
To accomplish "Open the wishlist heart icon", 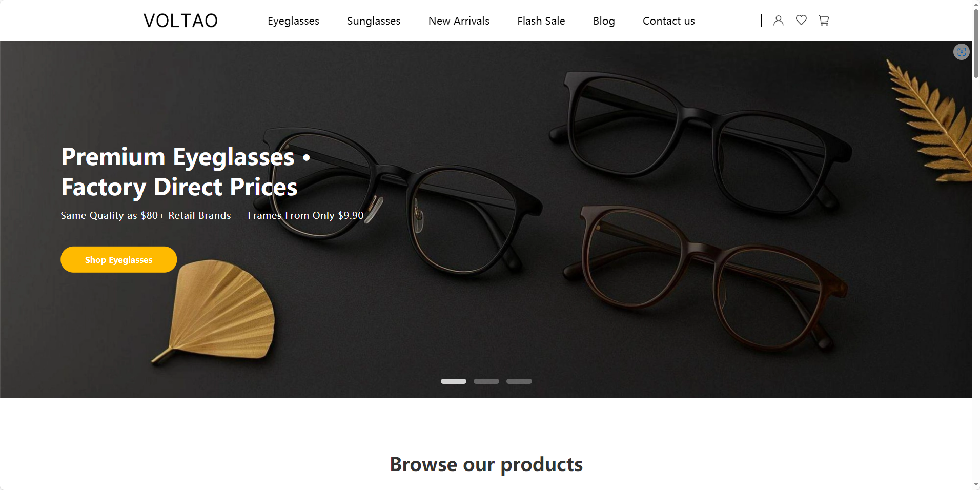I will (801, 20).
